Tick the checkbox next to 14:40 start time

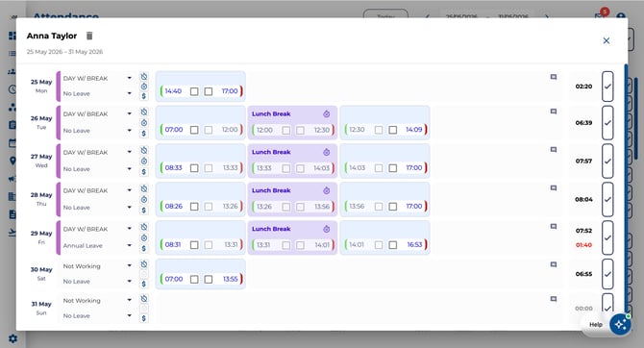pos(194,91)
